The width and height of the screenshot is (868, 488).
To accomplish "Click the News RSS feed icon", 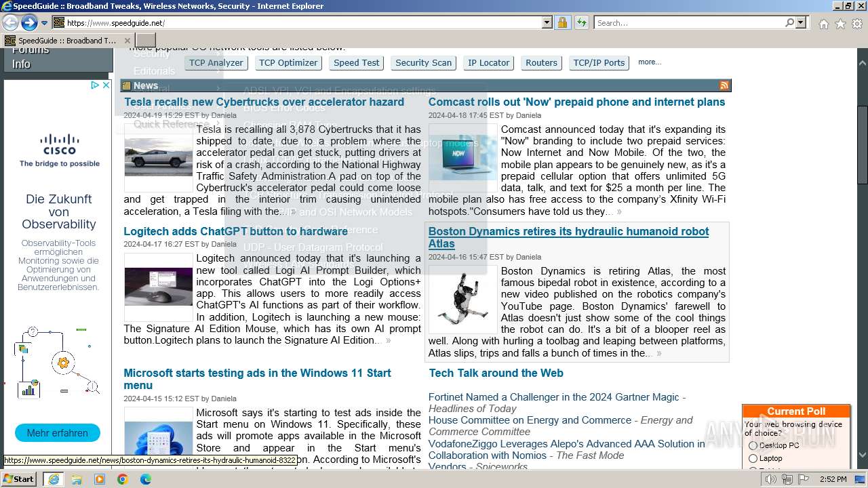I will (x=724, y=85).
